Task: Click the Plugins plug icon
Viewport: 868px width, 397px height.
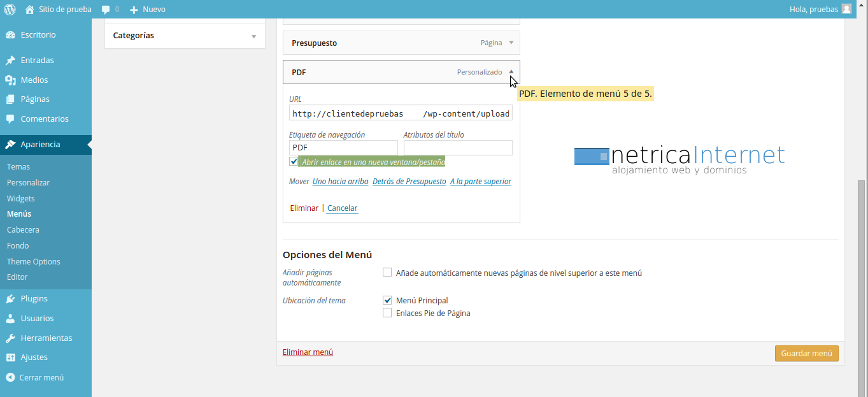Action: 10,299
